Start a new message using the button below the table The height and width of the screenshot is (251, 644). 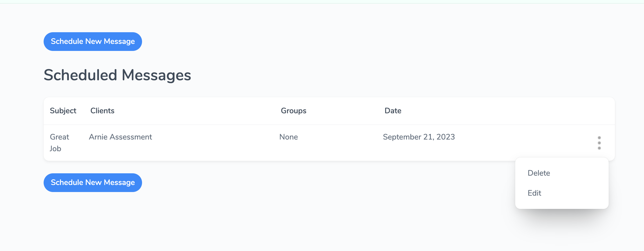click(x=93, y=183)
